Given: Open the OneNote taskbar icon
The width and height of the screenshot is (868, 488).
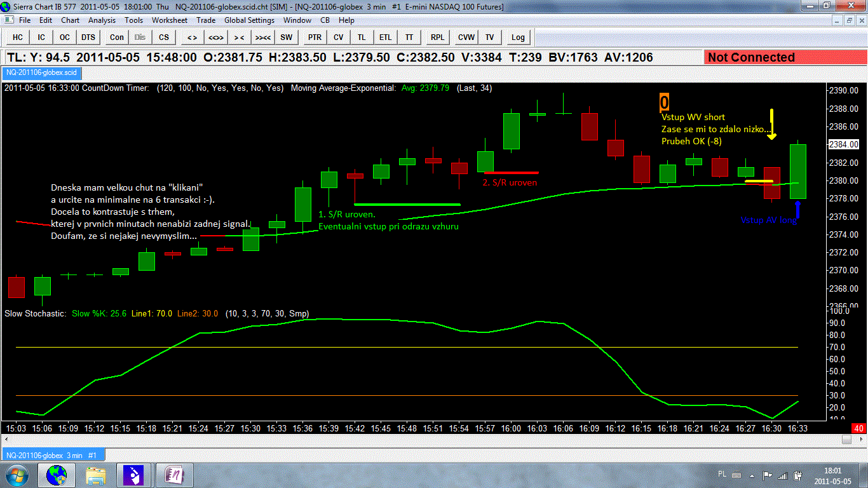Looking at the screenshot, I should 174,475.
